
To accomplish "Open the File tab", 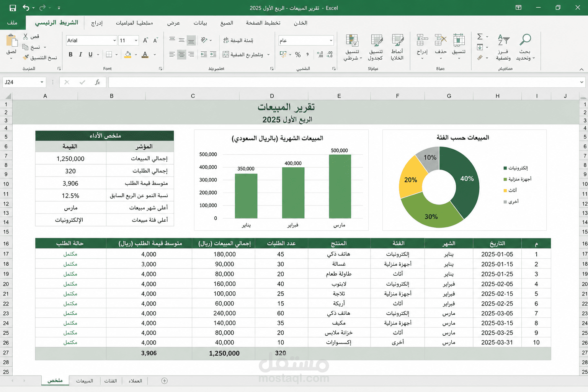I will (12, 23).
